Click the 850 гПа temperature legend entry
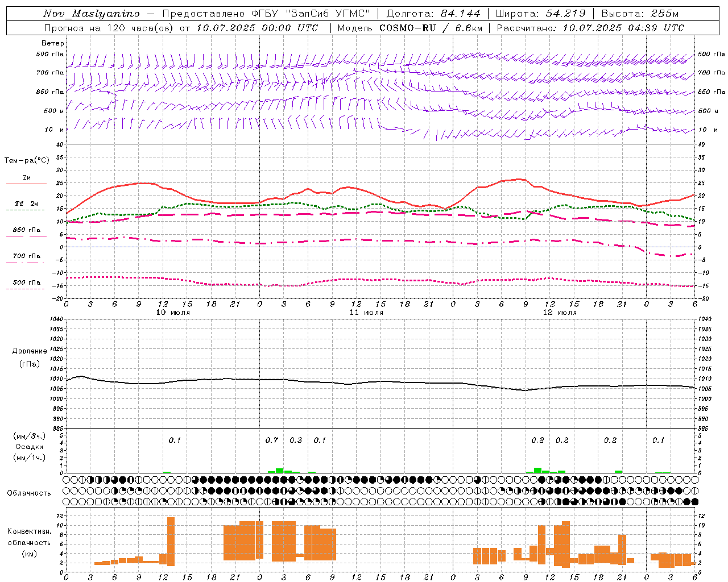Image resolution: width=728 pixels, height=582 pixels. pyautogui.click(x=27, y=230)
